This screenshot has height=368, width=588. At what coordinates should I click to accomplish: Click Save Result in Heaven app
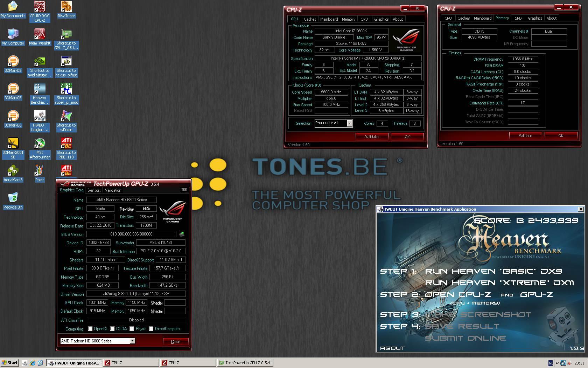click(462, 326)
